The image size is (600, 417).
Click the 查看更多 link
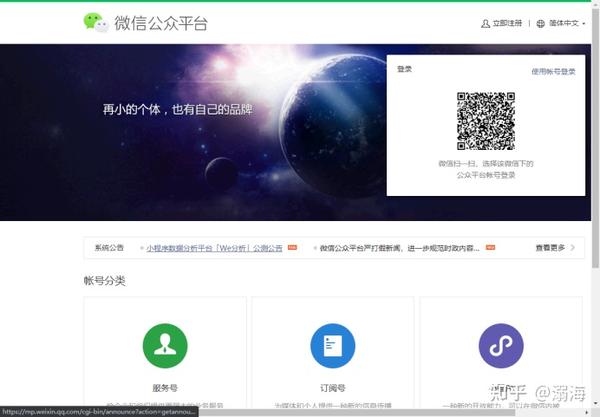point(550,248)
